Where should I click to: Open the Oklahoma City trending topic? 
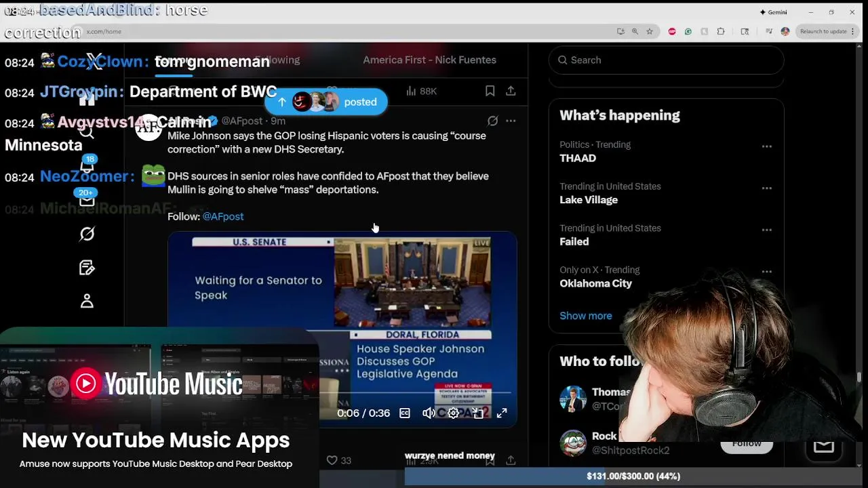tap(595, 283)
